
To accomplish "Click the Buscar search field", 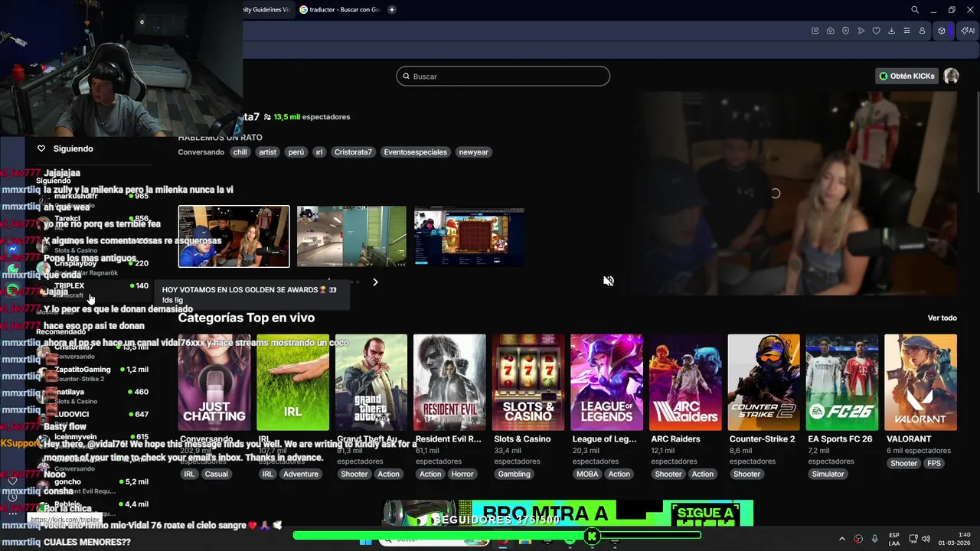I will pos(503,77).
